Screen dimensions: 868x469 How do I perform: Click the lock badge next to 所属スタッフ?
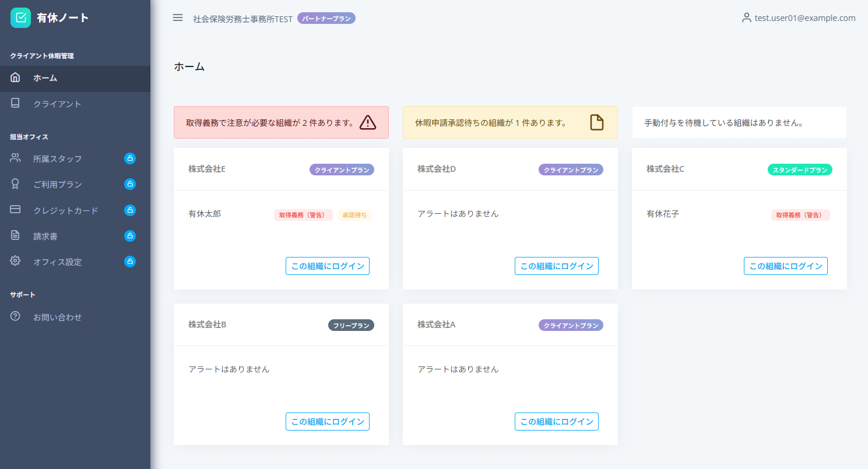(130, 158)
